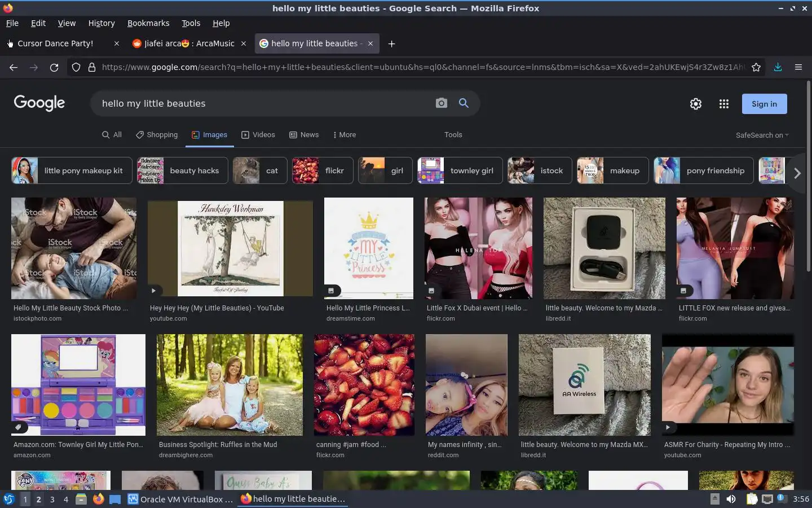Filter by beauty hacks chip

[x=182, y=170]
